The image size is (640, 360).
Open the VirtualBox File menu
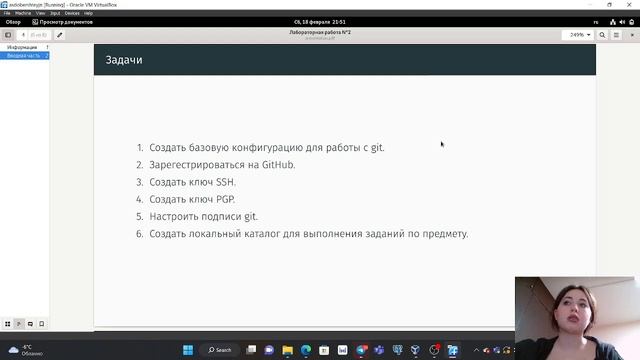coord(7,13)
